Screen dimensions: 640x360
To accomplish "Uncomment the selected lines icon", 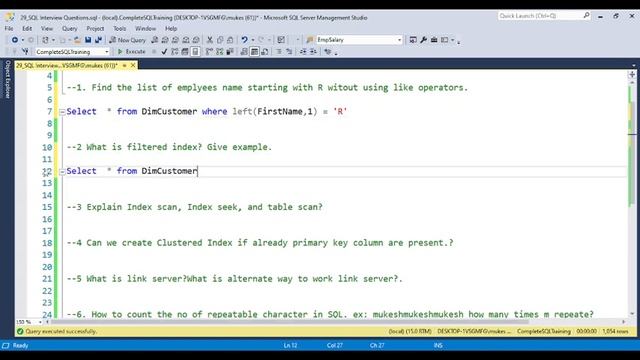I will click(x=289, y=52).
